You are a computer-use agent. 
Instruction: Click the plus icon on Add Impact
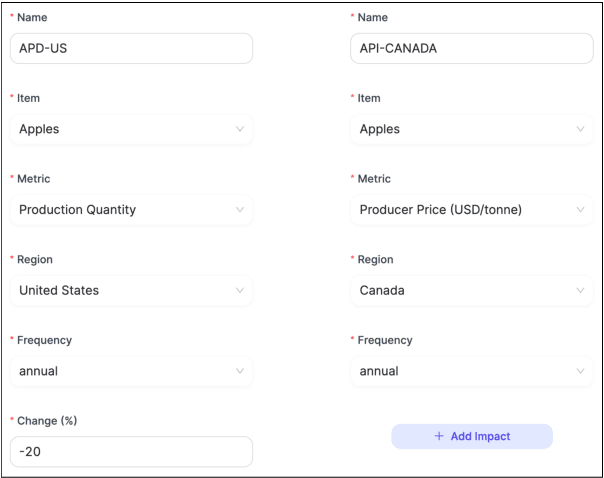pyautogui.click(x=439, y=437)
